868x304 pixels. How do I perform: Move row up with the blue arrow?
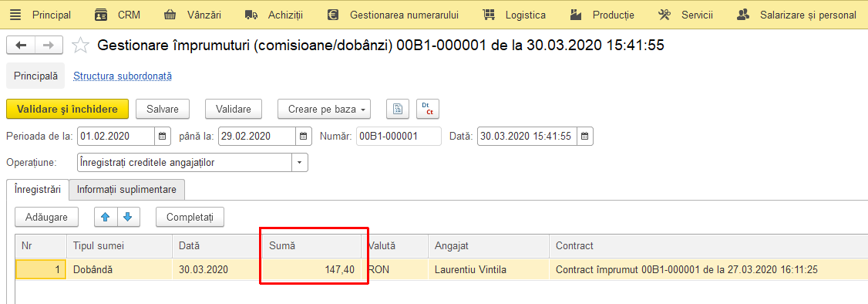click(106, 217)
